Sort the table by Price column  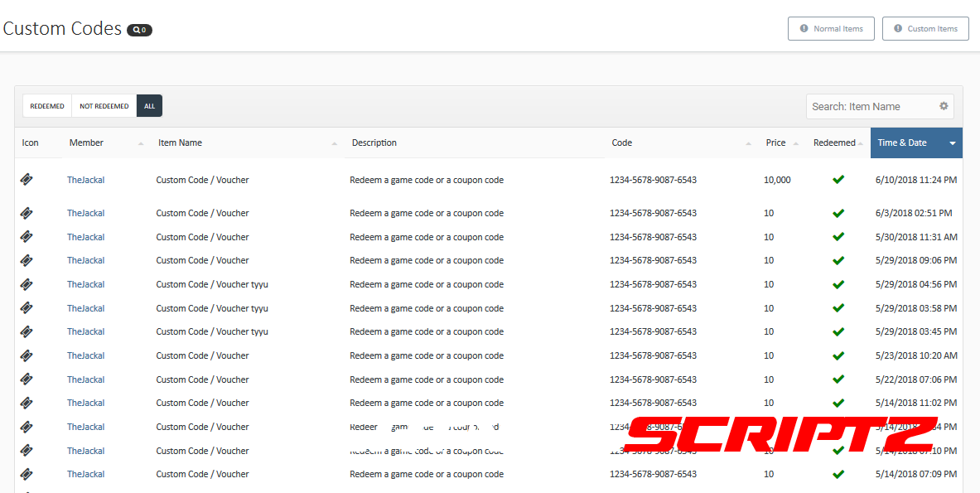[x=776, y=143]
